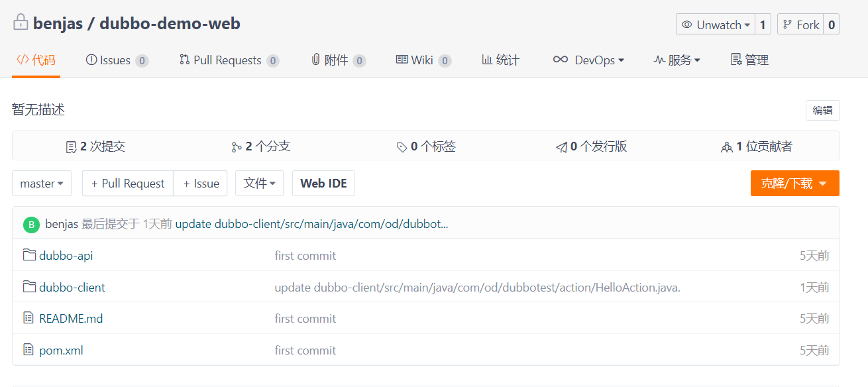The height and width of the screenshot is (387, 868).
Task: Launch the Web IDE
Action: coord(323,184)
